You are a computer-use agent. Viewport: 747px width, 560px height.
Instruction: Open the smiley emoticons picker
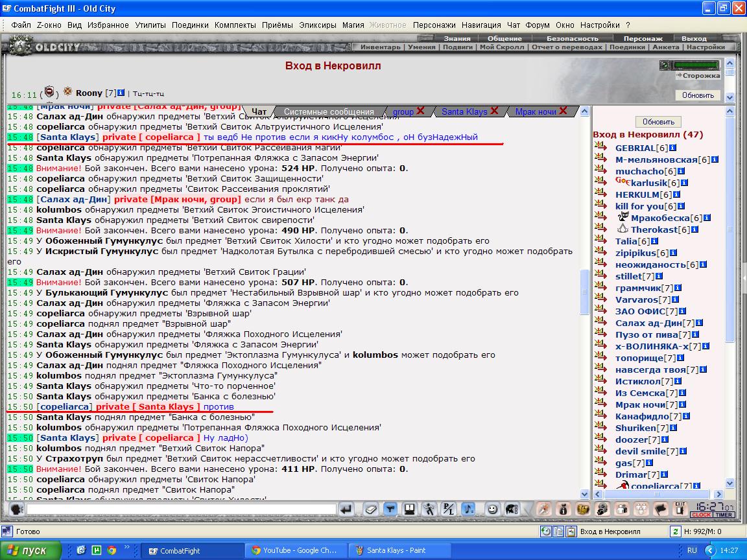(x=493, y=509)
